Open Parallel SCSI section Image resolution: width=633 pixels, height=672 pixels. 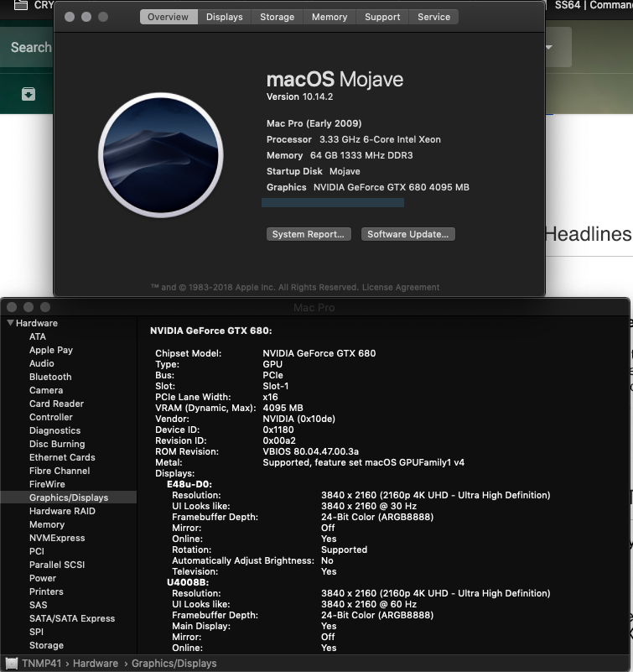[57, 565]
